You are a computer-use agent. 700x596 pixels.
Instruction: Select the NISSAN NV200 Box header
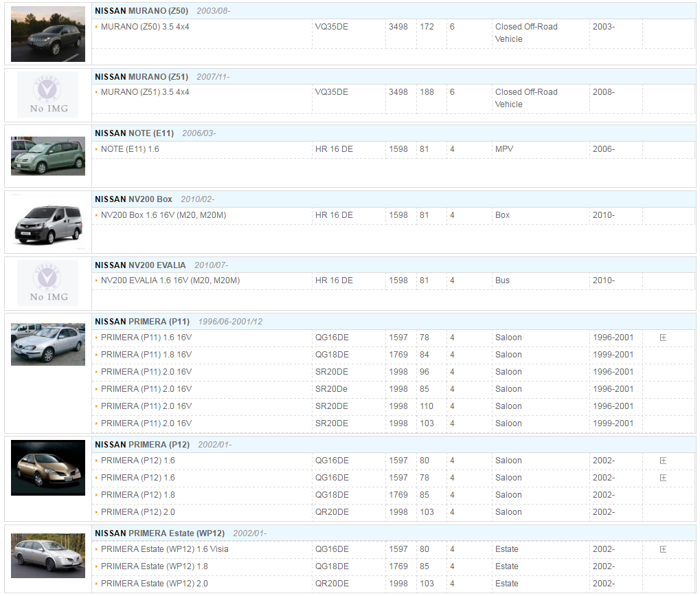coord(133,199)
